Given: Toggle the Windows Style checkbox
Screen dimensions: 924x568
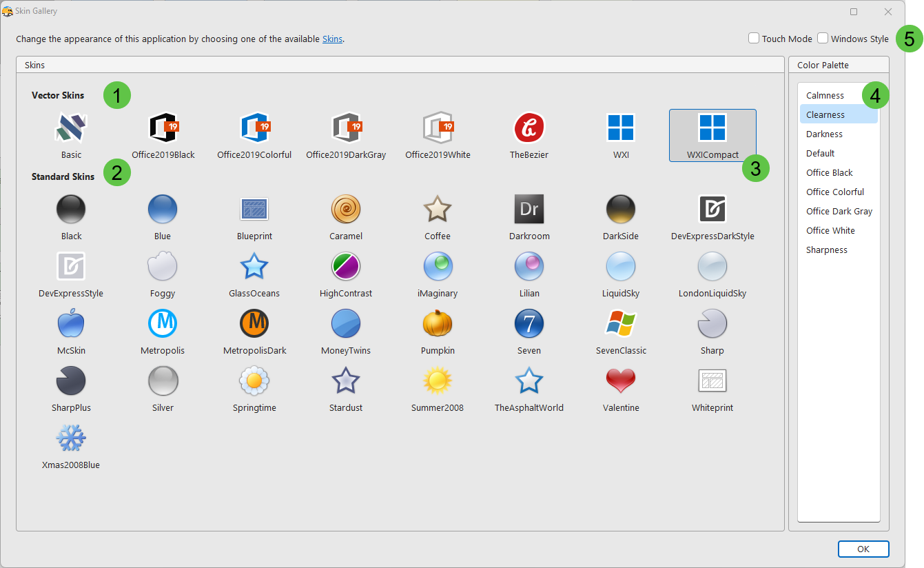Looking at the screenshot, I should (x=823, y=39).
